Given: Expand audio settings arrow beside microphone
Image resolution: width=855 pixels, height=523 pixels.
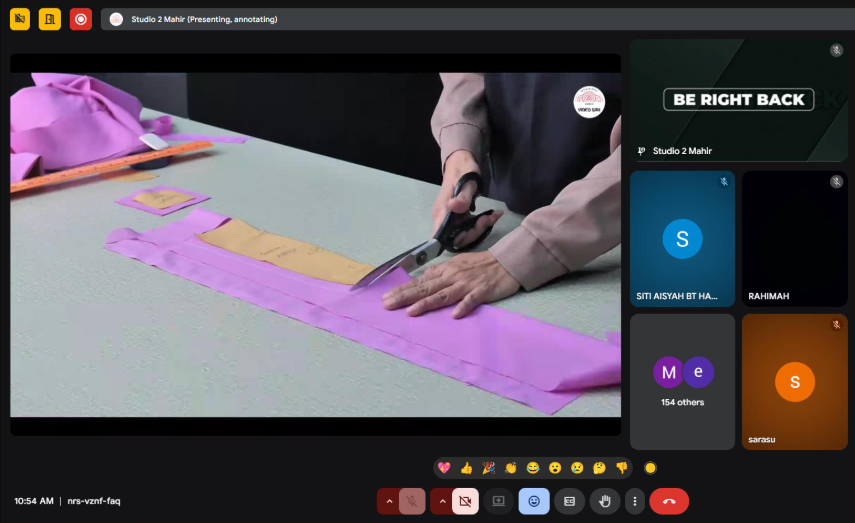Looking at the screenshot, I should click(x=389, y=501).
